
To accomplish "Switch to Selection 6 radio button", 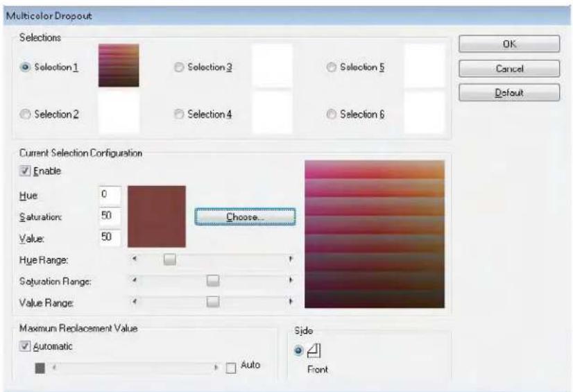I will pos(331,114).
